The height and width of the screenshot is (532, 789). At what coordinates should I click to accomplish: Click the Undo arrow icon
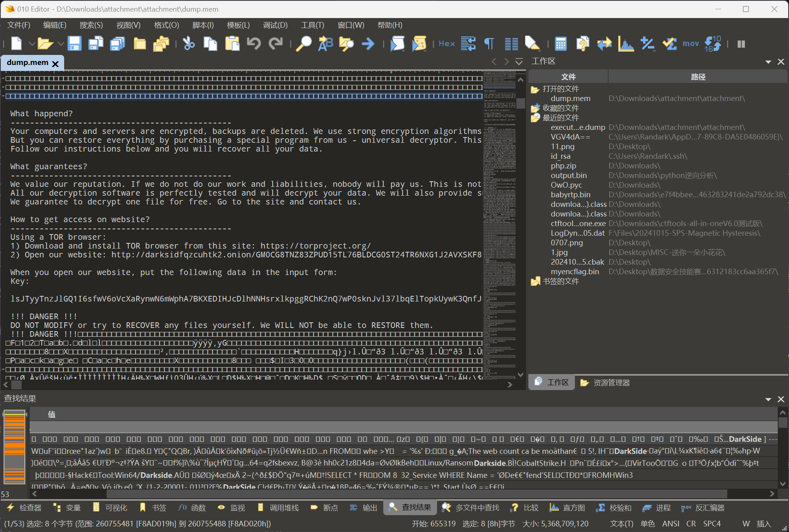(x=253, y=43)
